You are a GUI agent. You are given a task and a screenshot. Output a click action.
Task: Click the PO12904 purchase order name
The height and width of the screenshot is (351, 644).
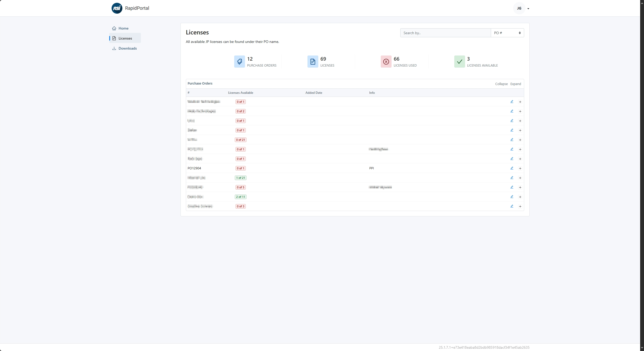point(194,168)
